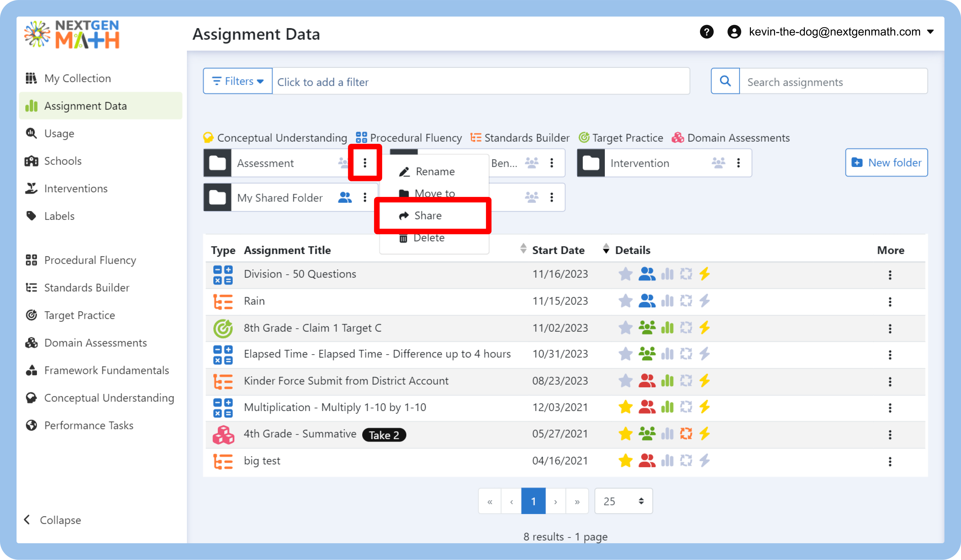Jump to last page double arrow
This screenshot has width=961, height=560.
(x=577, y=501)
